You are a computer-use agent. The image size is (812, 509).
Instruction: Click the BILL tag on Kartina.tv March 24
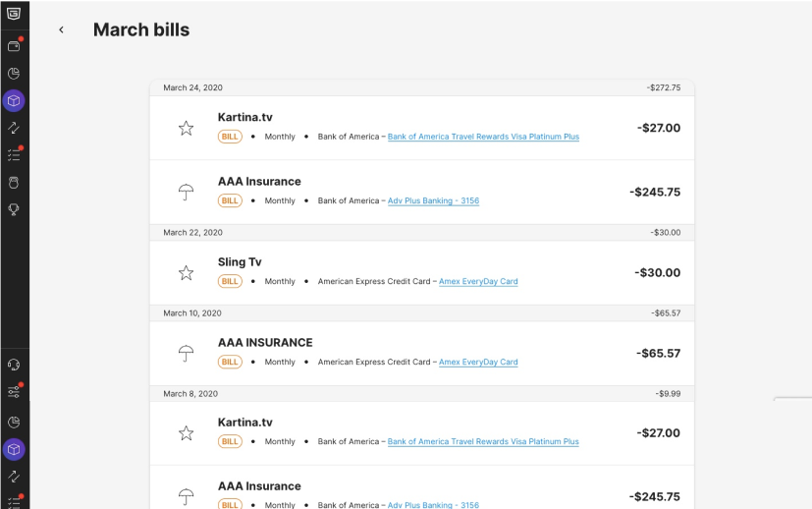coord(230,137)
